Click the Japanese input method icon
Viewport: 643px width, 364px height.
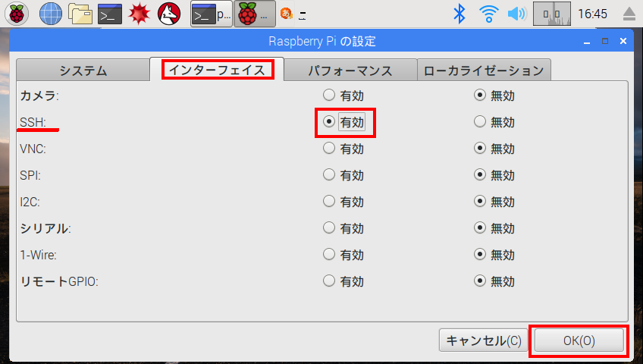point(287,14)
